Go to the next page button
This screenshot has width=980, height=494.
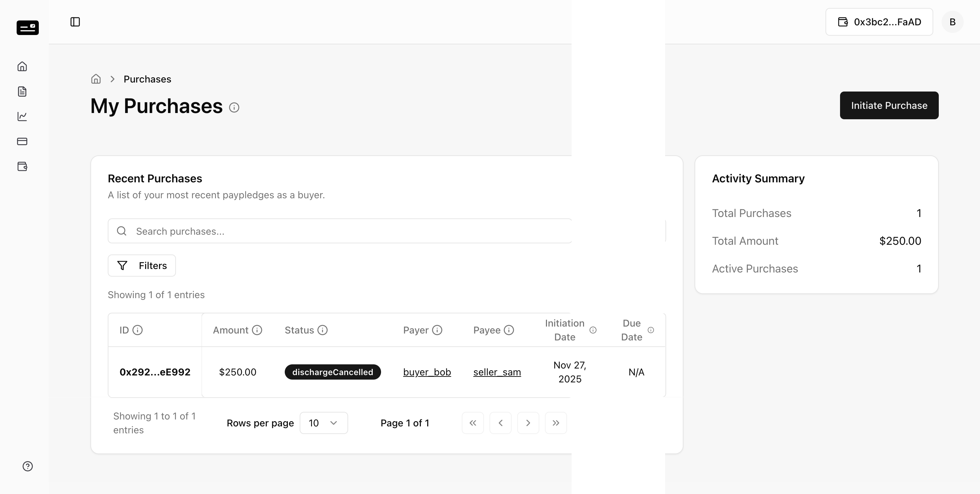click(528, 423)
